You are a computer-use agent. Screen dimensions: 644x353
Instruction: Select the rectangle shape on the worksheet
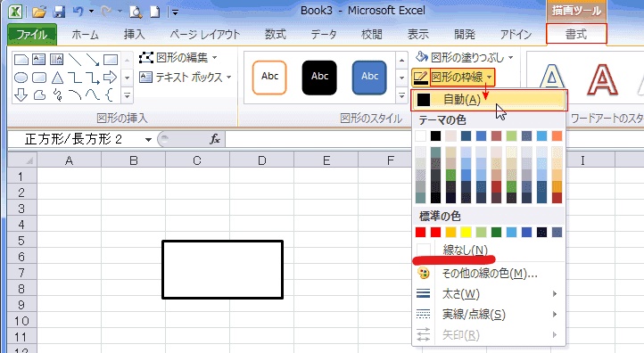[x=223, y=270]
